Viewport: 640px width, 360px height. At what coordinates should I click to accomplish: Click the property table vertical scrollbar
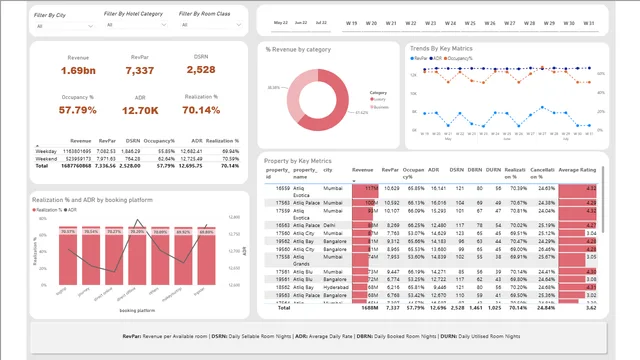point(603,200)
